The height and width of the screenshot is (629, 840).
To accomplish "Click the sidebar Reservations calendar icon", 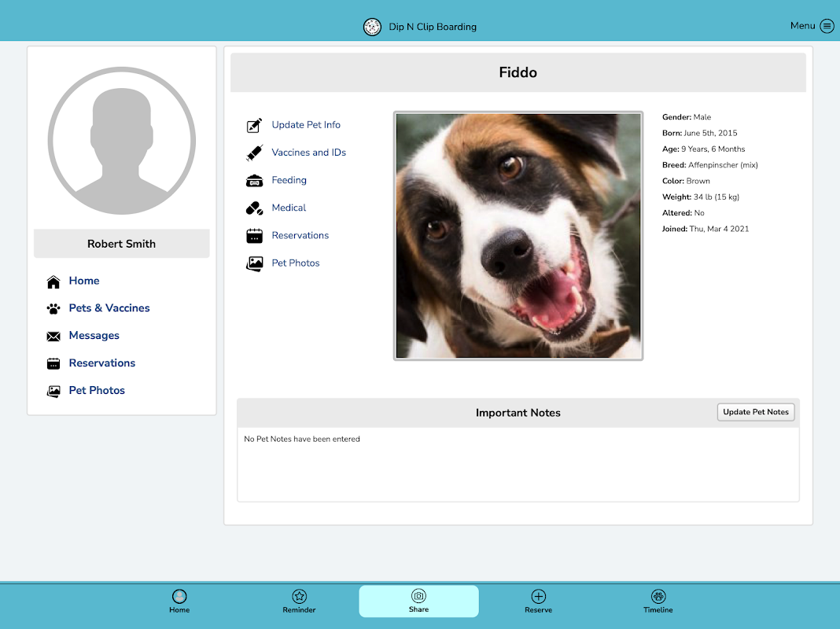I will (53, 363).
